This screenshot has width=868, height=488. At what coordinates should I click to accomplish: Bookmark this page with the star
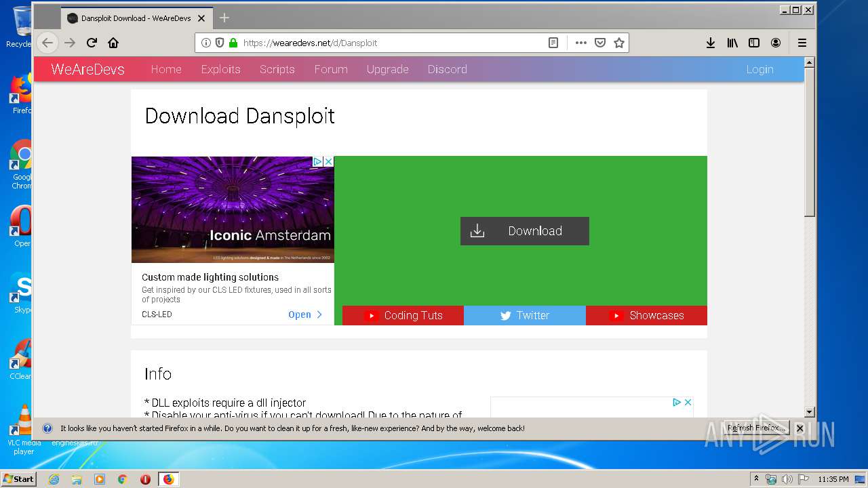(619, 43)
